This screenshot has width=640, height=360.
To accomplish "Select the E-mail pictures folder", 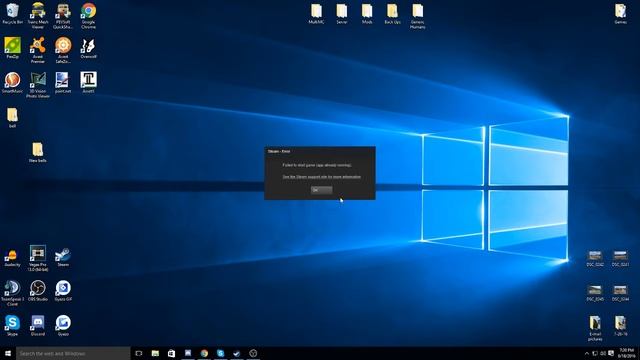I will (595, 328).
